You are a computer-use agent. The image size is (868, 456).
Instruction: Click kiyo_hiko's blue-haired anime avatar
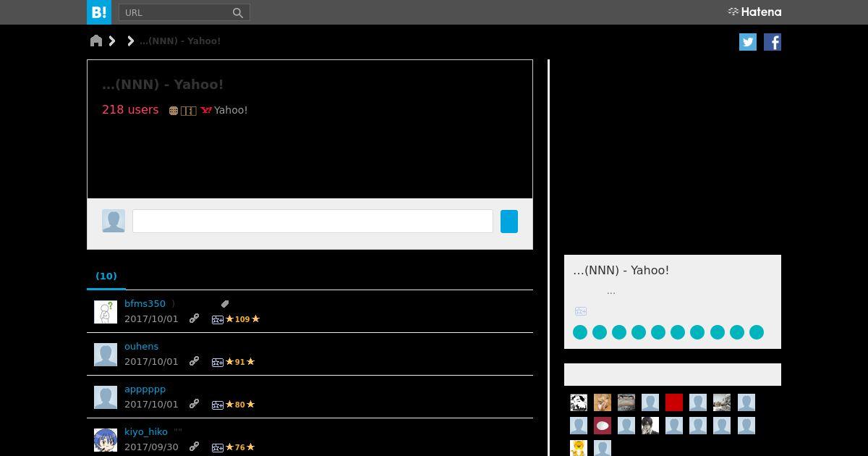(x=106, y=440)
